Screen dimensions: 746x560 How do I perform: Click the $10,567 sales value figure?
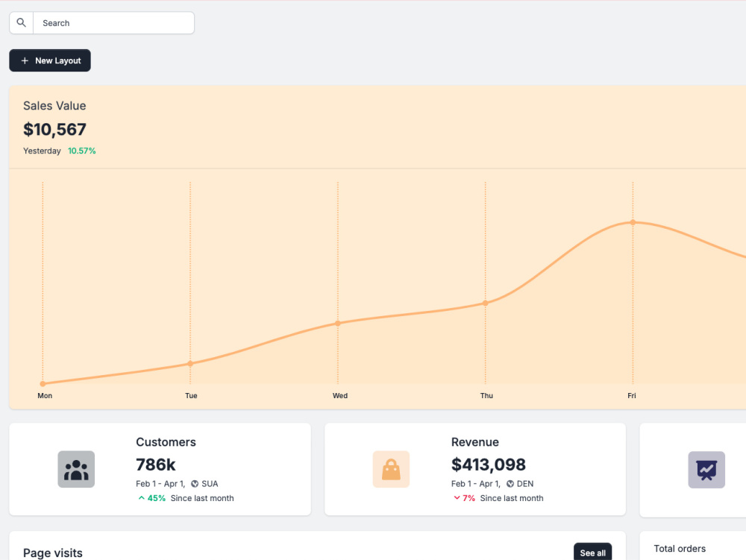(x=54, y=129)
